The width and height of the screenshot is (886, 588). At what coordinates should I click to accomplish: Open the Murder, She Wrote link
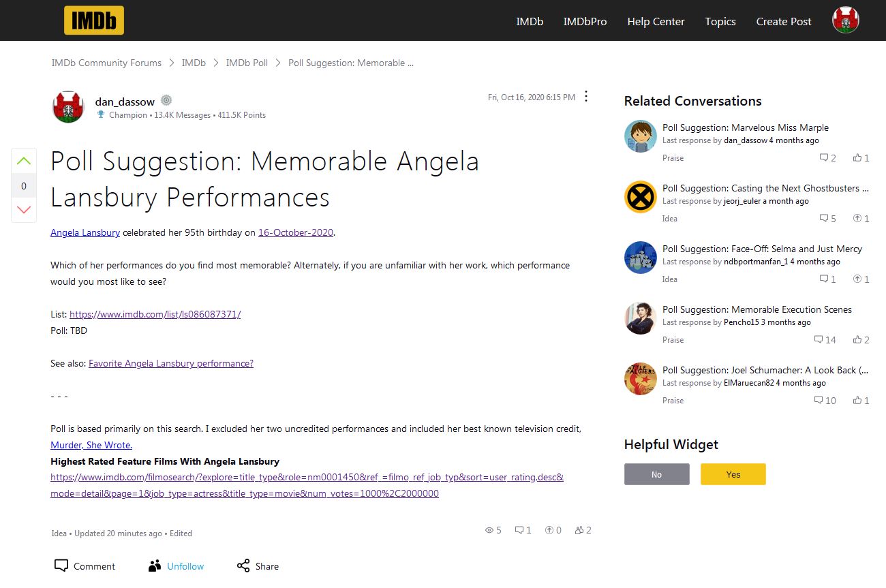(91, 445)
